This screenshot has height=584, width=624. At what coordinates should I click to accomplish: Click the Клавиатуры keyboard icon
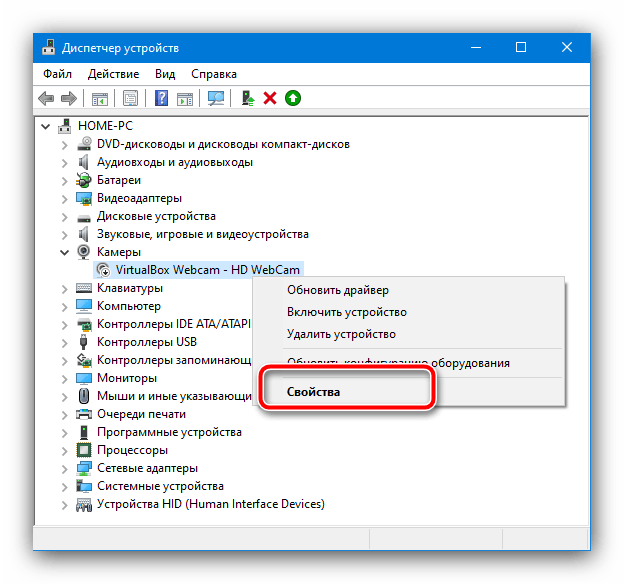coord(84,288)
